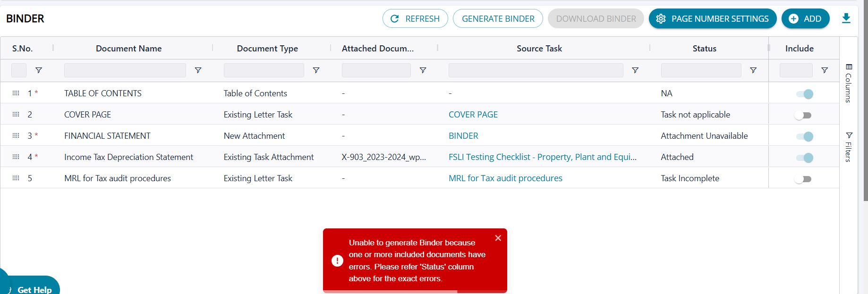Sort by the Document Name column header
868x294 pixels.
(x=128, y=49)
